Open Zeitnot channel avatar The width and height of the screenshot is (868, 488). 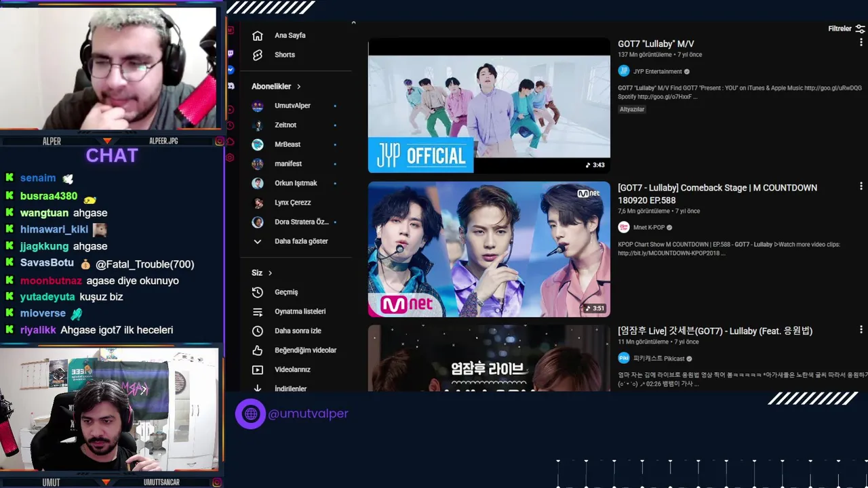pyautogui.click(x=257, y=125)
